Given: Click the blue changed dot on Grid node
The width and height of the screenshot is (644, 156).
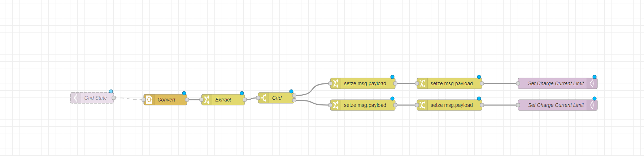Looking at the screenshot, I should (291, 91).
